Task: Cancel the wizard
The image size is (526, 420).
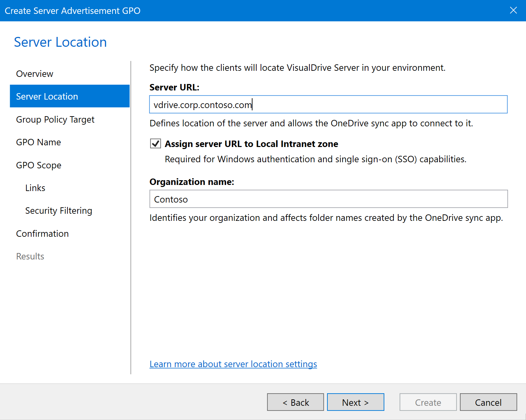Action: (488, 402)
